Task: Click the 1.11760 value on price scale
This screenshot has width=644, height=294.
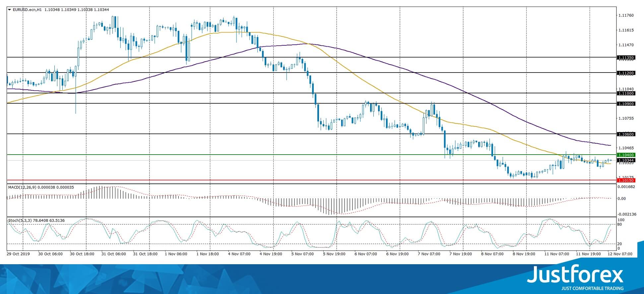Action: click(x=626, y=15)
